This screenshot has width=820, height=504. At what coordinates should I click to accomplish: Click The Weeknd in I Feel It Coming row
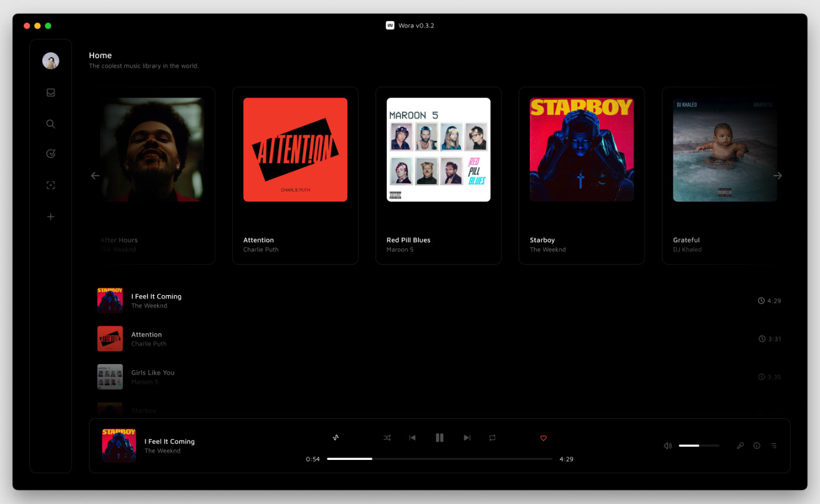click(149, 306)
